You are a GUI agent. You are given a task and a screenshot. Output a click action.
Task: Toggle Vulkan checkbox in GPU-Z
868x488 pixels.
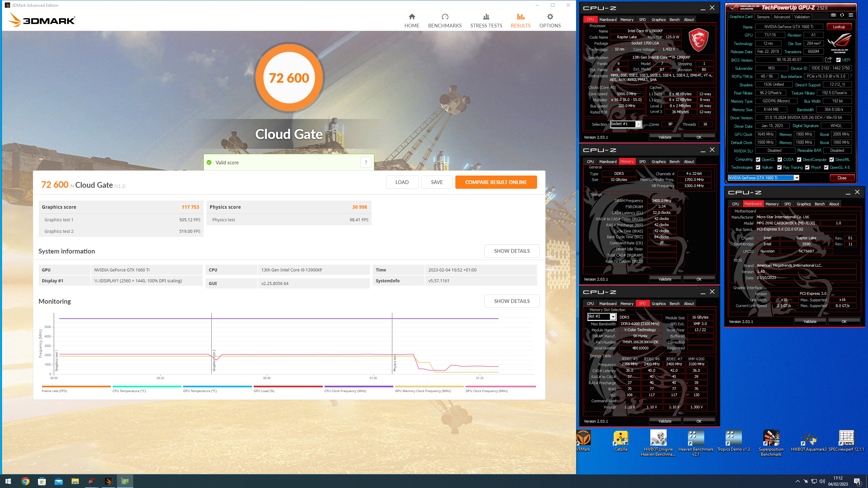coord(758,167)
